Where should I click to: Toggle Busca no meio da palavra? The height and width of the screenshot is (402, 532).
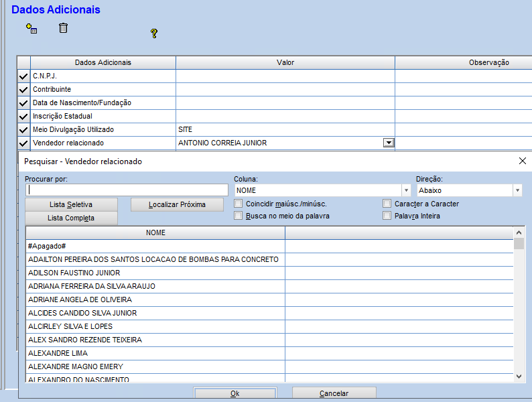[x=238, y=216]
